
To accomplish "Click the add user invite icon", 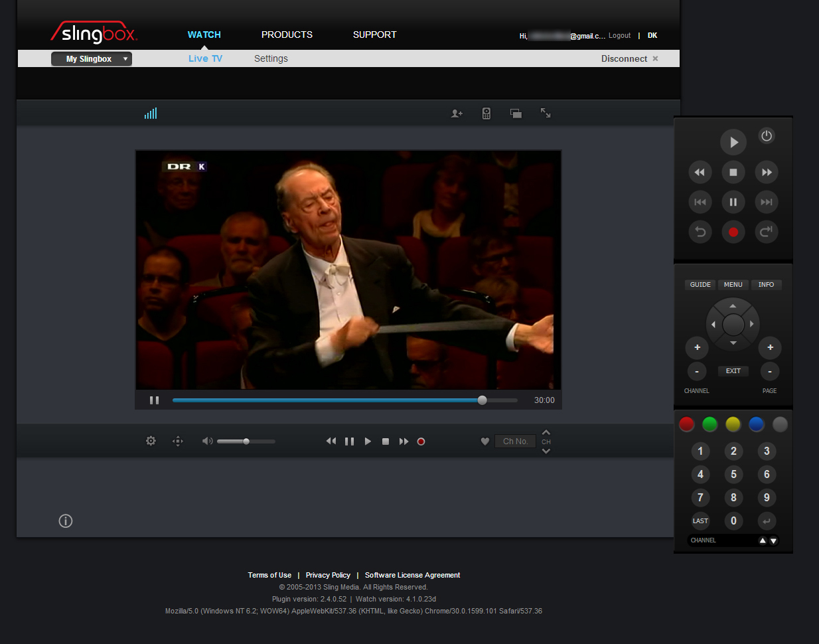I will (457, 114).
